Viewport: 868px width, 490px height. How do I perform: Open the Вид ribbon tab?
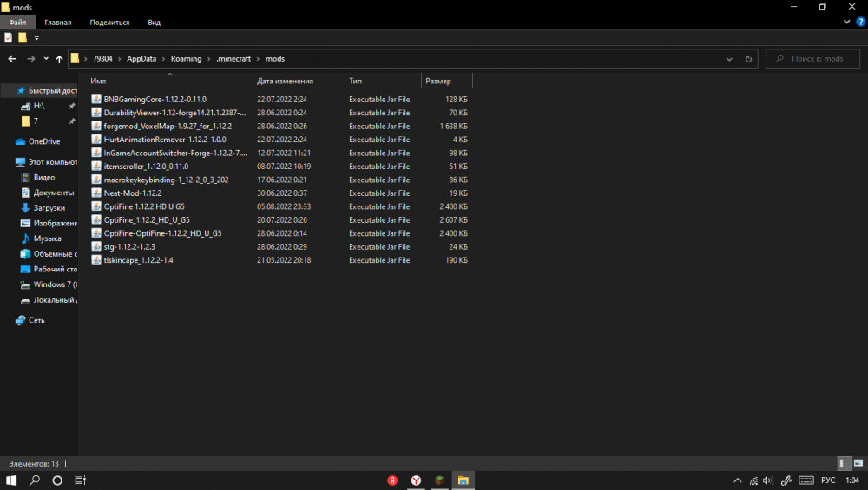click(x=154, y=23)
